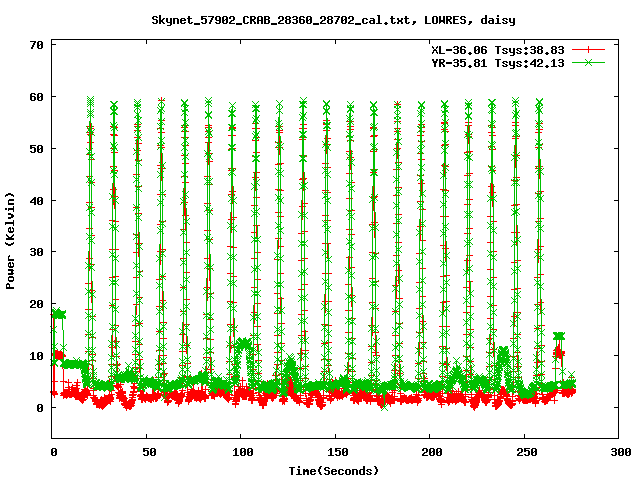Image resolution: width=640 pixels, height=480 pixels.
Task: Click the y-axis tick label 70
Action: [36, 45]
